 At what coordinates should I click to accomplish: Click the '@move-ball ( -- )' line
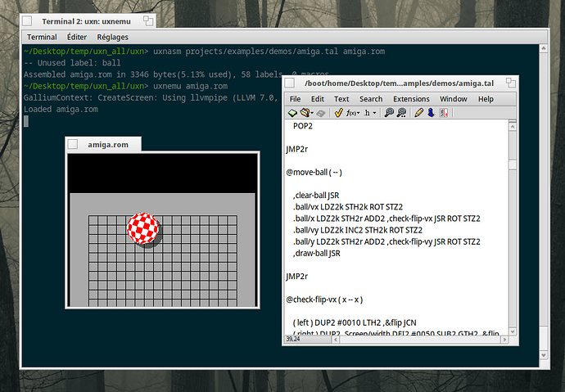(x=314, y=172)
